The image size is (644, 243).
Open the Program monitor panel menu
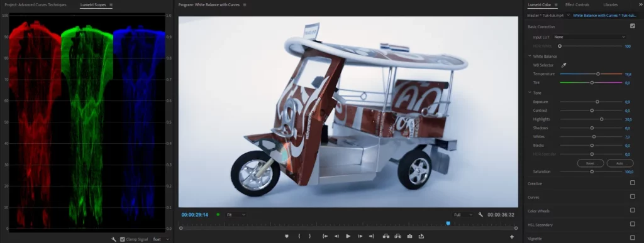(x=245, y=5)
